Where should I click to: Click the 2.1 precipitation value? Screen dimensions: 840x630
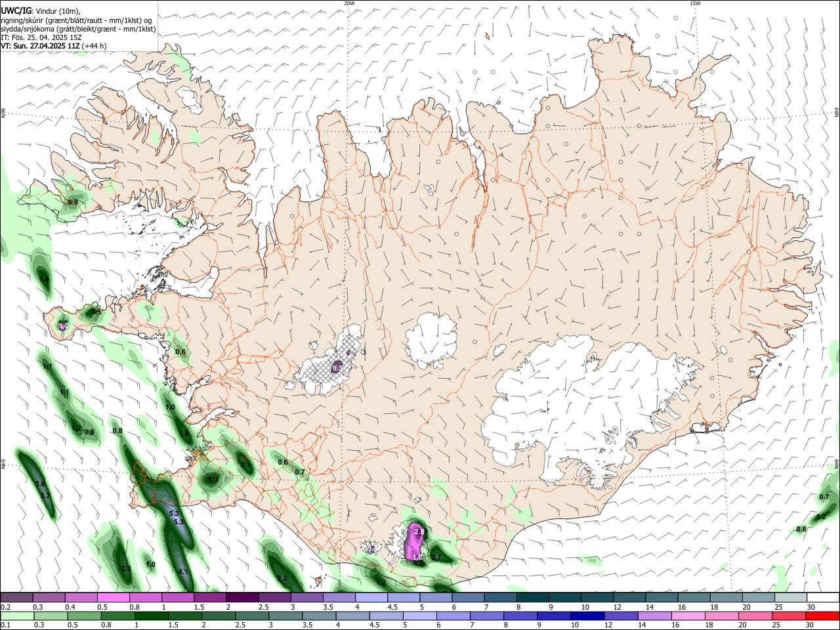(245, 465)
